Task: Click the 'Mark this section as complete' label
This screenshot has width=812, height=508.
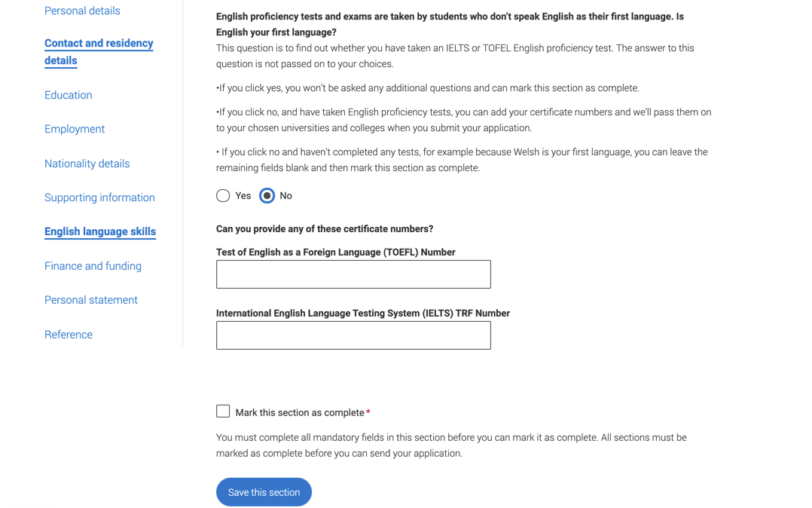Action: click(x=300, y=412)
